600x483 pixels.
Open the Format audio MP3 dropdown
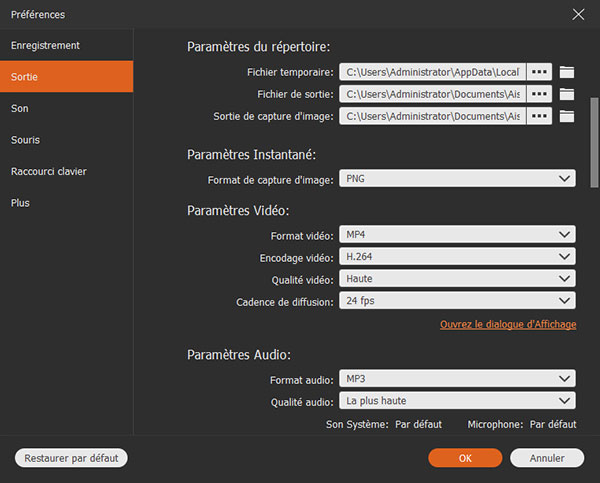pyautogui.click(x=457, y=379)
